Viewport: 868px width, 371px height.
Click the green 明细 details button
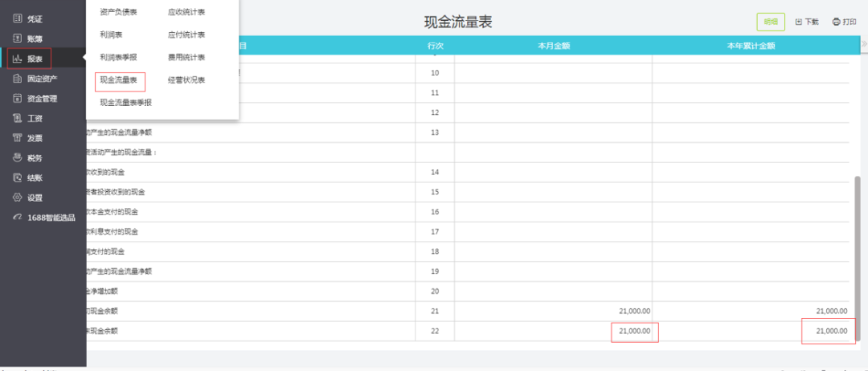point(771,22)
